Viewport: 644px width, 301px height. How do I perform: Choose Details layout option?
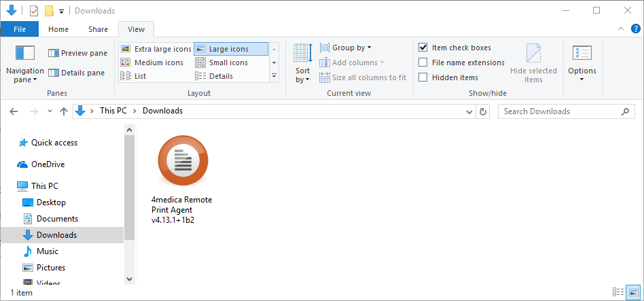click(214, 76)
